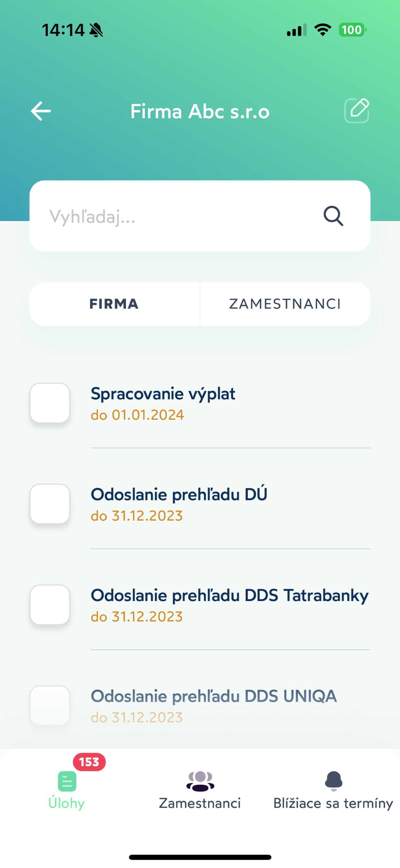Tap the magnifying glass search icon
This screenshot has height=868, width=400.
click(x=333, y=216)
